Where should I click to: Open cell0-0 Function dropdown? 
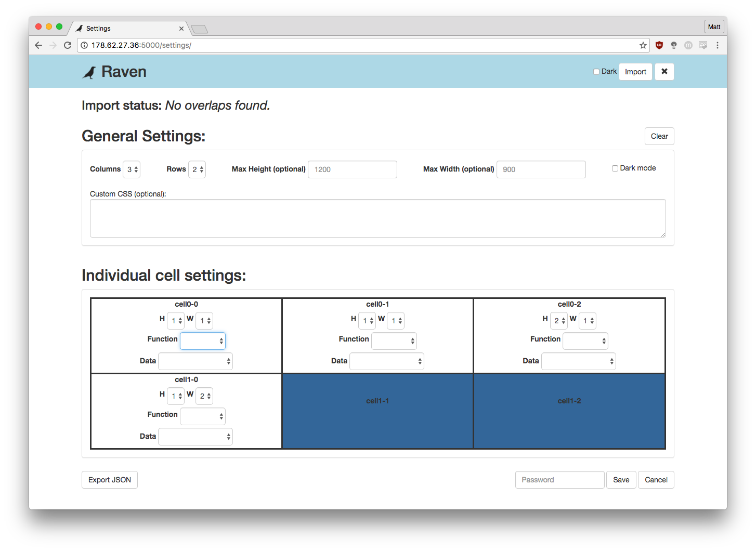pos(203,341)
